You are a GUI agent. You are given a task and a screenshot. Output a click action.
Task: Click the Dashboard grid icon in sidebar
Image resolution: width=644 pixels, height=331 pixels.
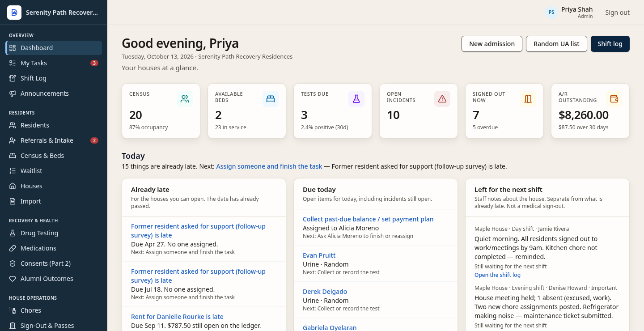click(x=13, y=48)
